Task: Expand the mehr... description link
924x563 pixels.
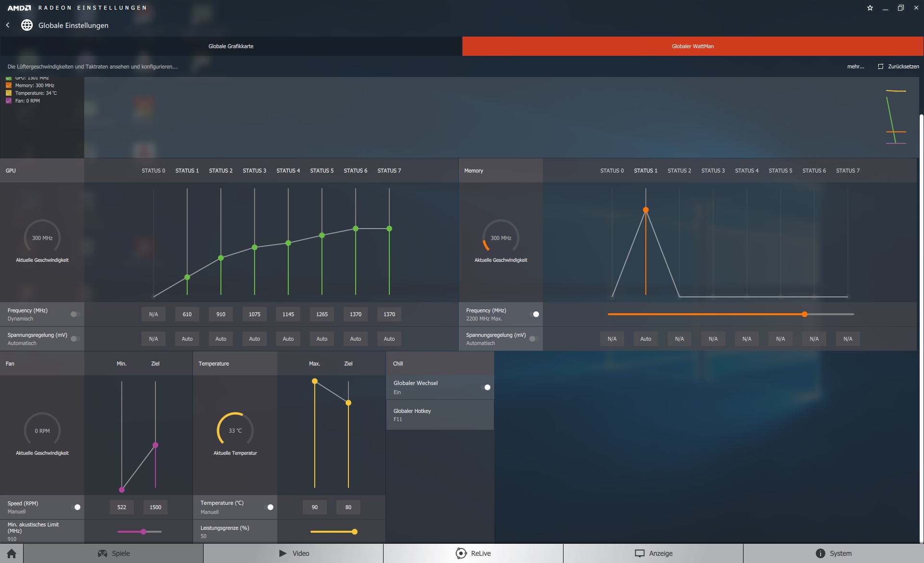Action: coord(855,66)
